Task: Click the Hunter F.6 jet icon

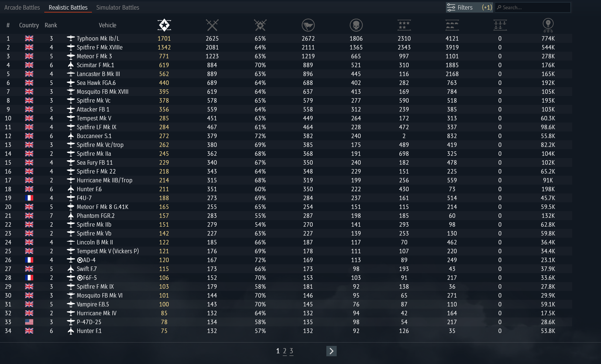Action: [71, 189]
